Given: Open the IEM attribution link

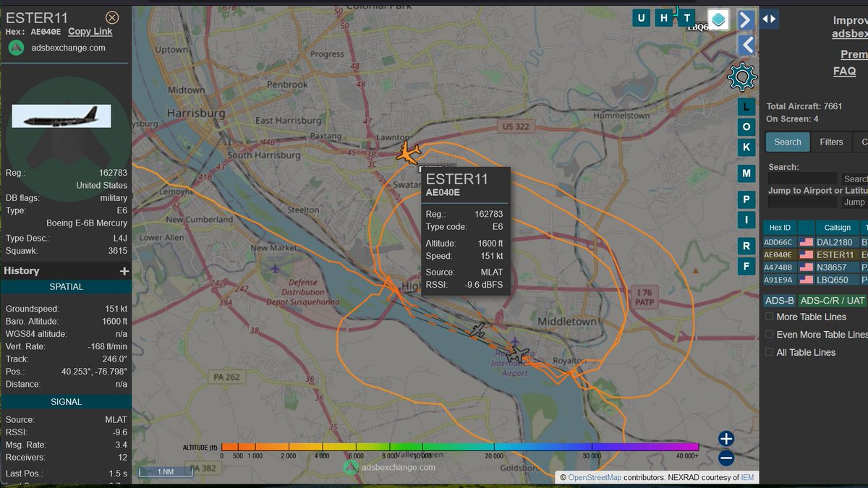Looking at the screenshot, I should (747, 478).
